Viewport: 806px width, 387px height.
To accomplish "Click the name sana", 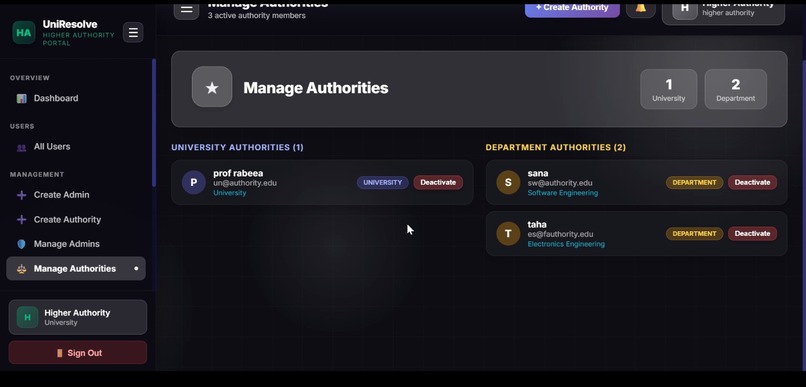I will (538, 173).
